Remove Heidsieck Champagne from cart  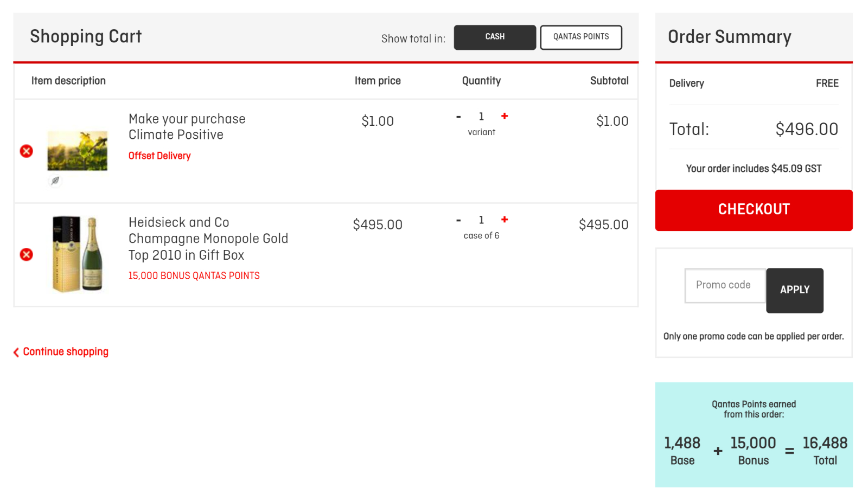point(26,255)
